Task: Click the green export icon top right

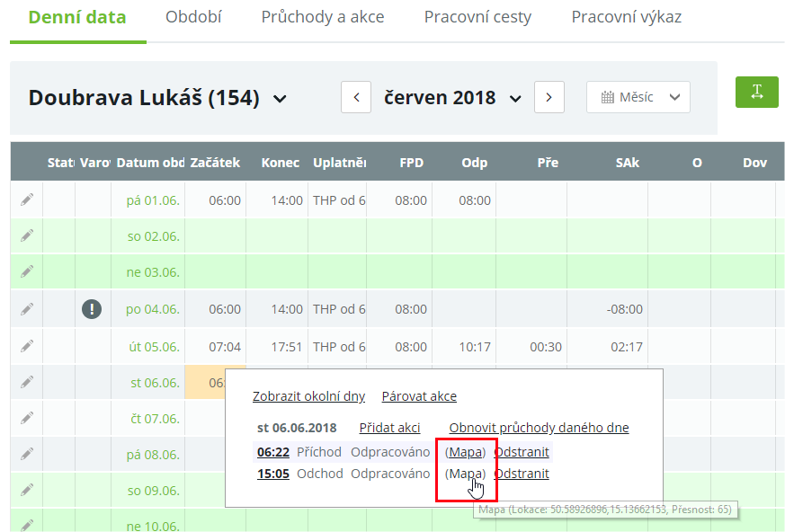Action: coord(756,93)
